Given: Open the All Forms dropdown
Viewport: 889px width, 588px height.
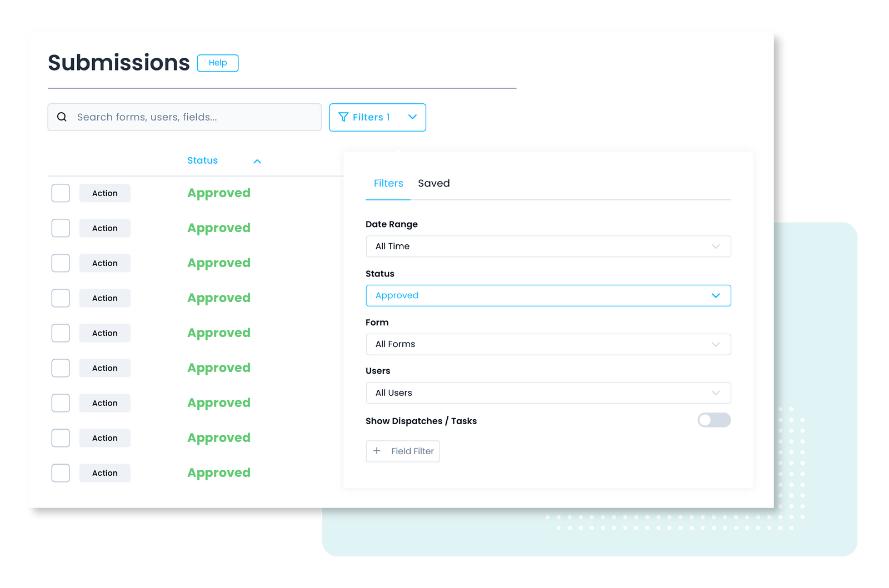Looking at the screenshot, I should click(548, 344).
